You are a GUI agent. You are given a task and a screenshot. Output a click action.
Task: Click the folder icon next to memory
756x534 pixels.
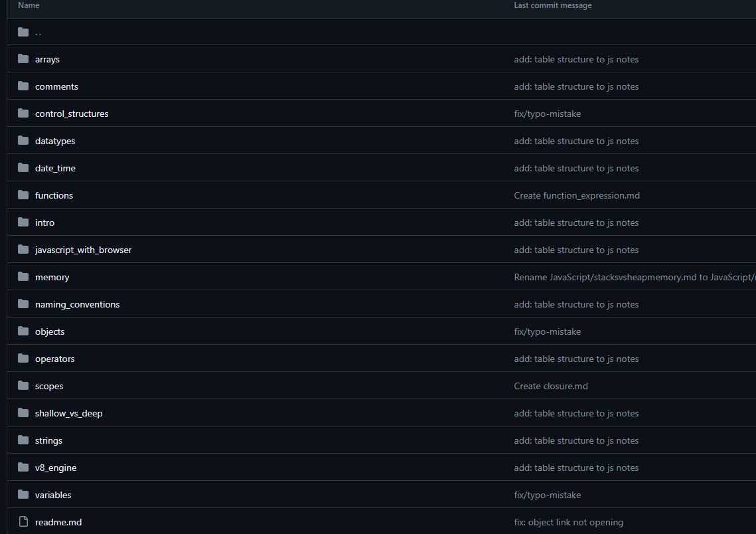point(23,277)
